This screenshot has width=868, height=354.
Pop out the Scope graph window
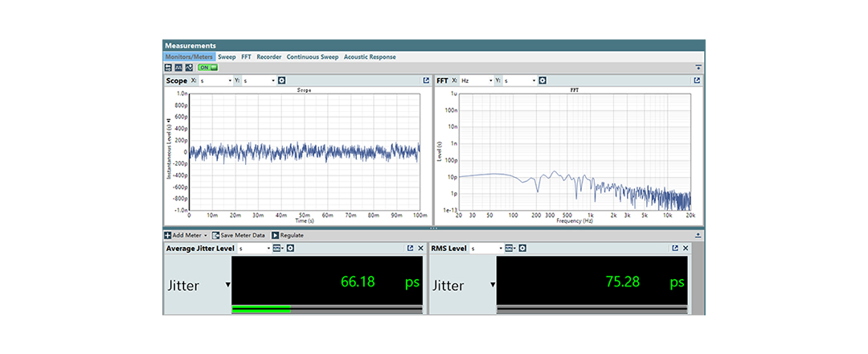(426, 80)
